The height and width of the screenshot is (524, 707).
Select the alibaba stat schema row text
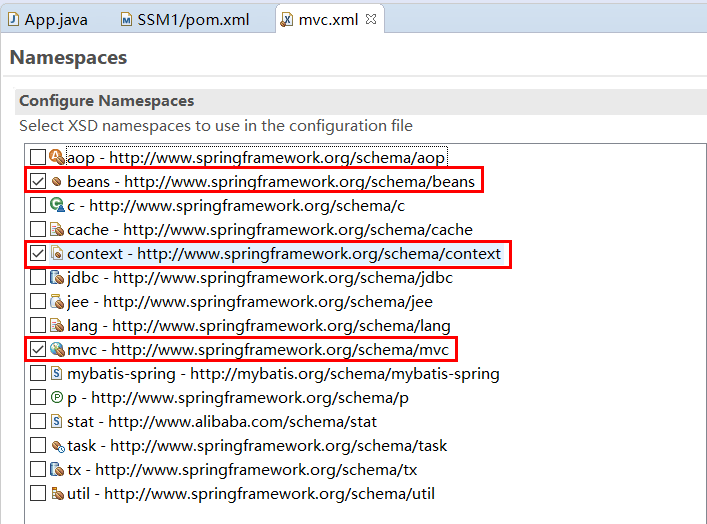click(222, 422)
